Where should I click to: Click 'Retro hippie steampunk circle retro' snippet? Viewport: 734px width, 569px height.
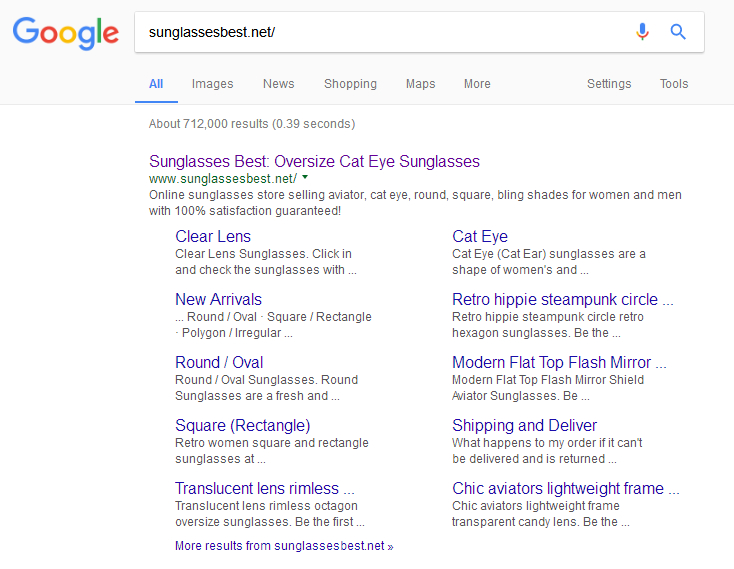pos(548,325)
